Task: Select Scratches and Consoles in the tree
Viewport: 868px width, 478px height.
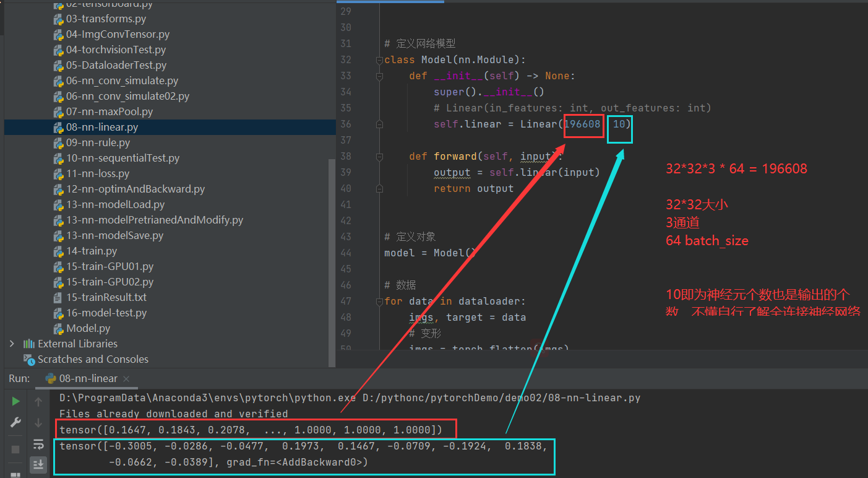Action: (x=93, y=359)
